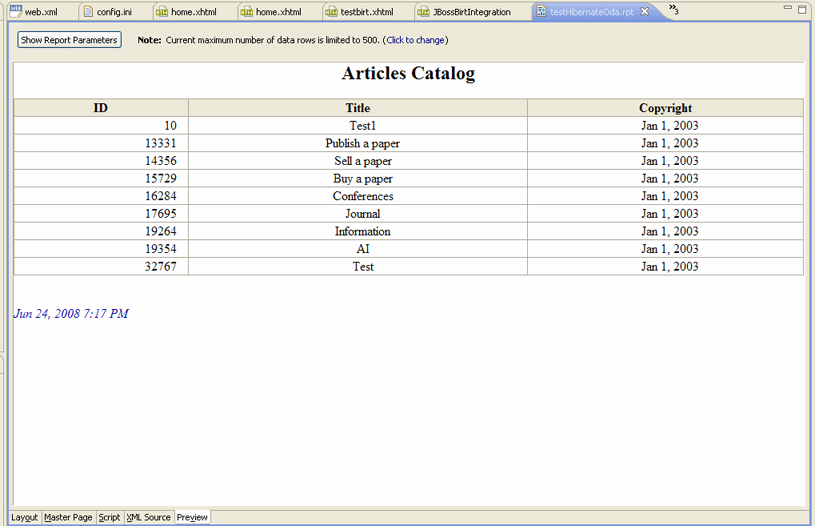Select the ID cell 19354
This screenshot has height=526, width=815.
click(101, 249)
